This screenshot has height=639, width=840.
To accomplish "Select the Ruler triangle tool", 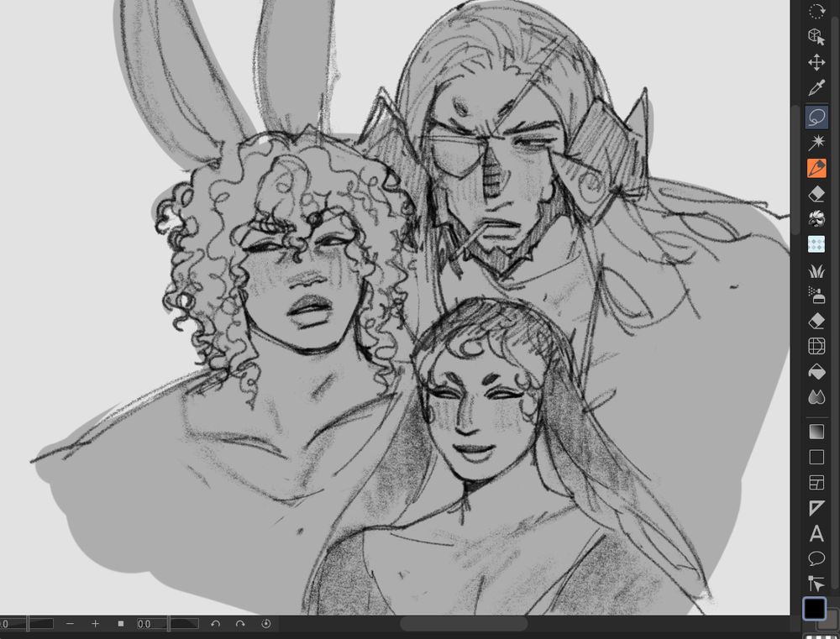I will 816,508.
